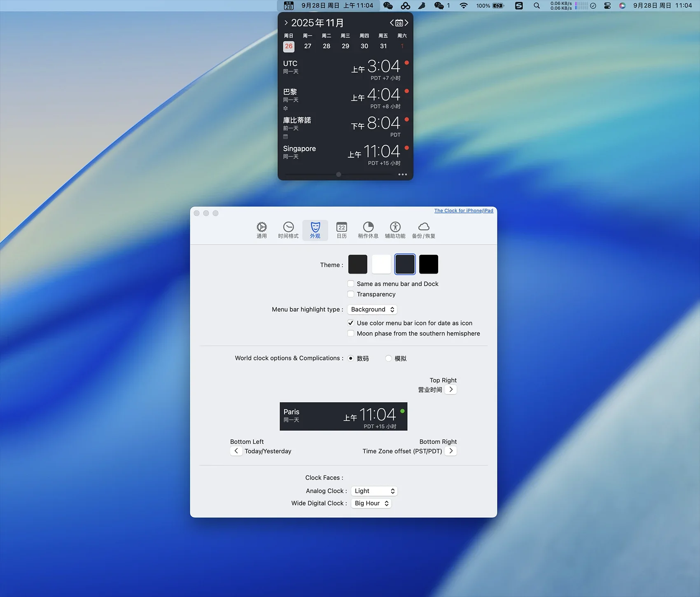Choose the pure black theme swatch

pos(429,264)
